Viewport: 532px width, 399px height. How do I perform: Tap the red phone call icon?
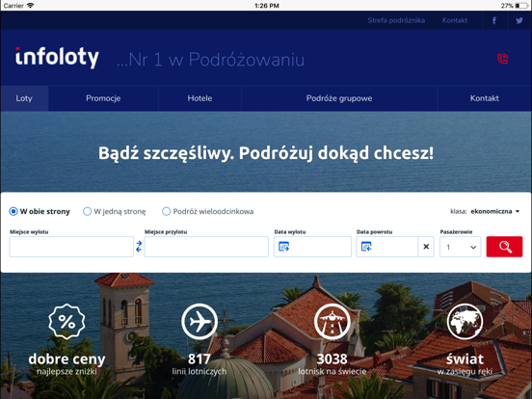tap(503, 59)
